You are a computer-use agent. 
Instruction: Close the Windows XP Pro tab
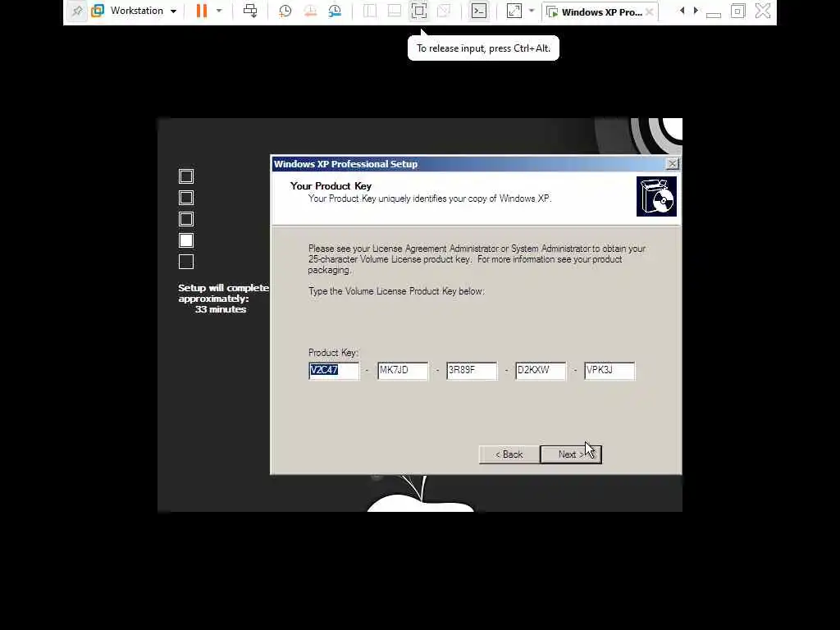pos(650,11)
